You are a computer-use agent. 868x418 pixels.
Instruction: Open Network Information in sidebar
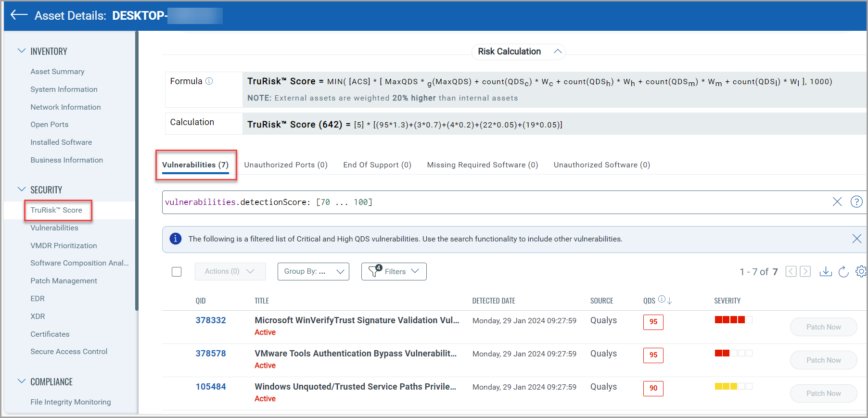65,107
